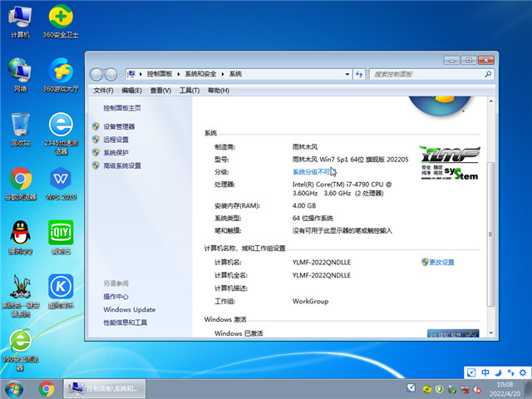Select the 网络 desktop icon

click(x=20, y=76)
